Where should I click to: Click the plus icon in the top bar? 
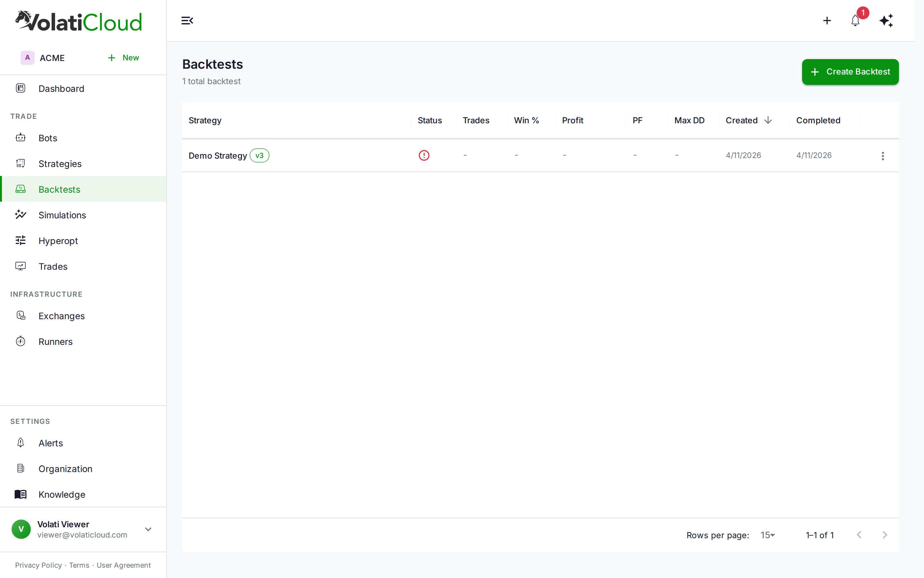coord(827,21)
